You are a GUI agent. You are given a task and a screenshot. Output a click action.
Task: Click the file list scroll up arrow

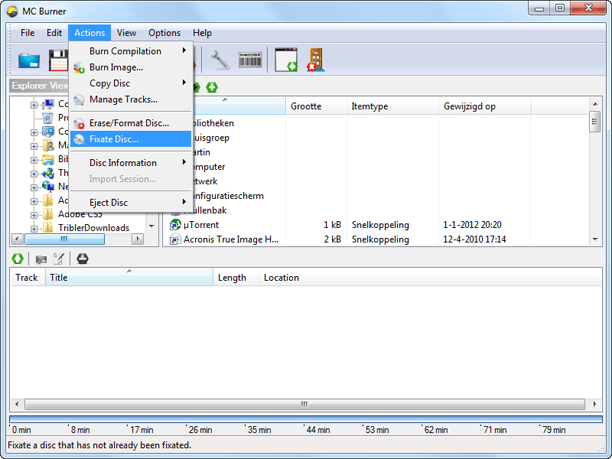[x=595, y=104]
